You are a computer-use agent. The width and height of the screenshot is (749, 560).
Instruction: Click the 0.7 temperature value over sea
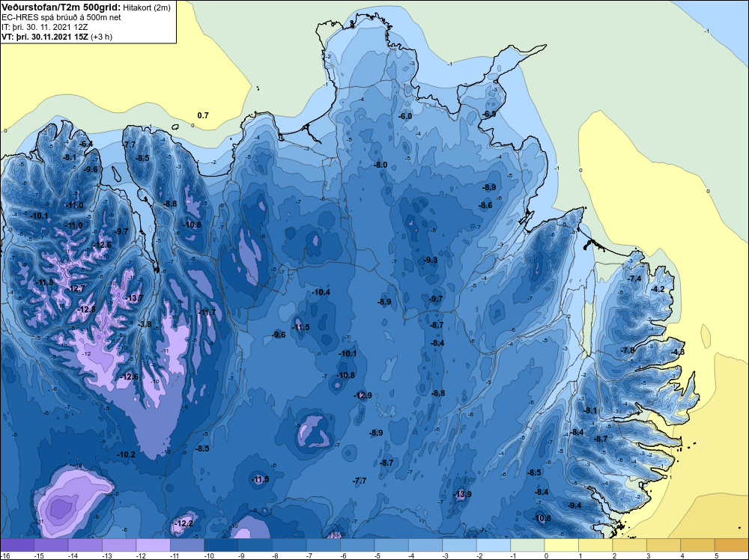pyautogui.click(x=203, y=115)
